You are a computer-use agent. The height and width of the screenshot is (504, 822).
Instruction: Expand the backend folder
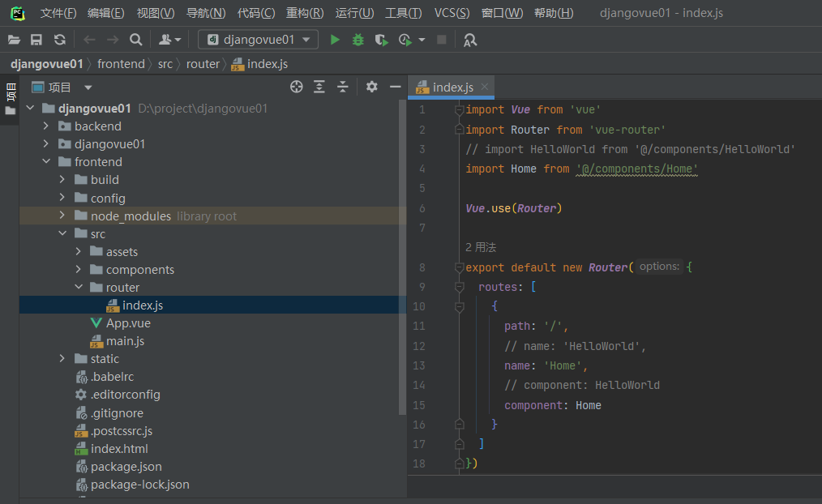(x=46, y=126)
